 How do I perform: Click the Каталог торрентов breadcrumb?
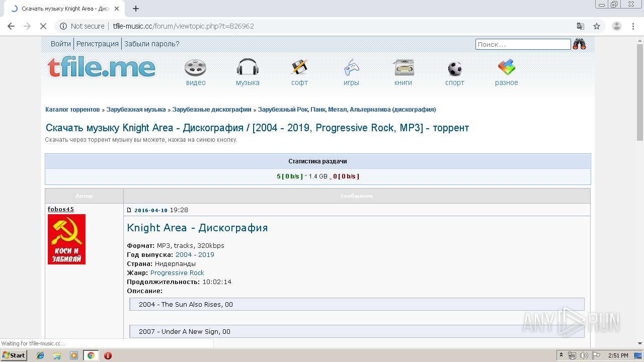pos(72,109)
